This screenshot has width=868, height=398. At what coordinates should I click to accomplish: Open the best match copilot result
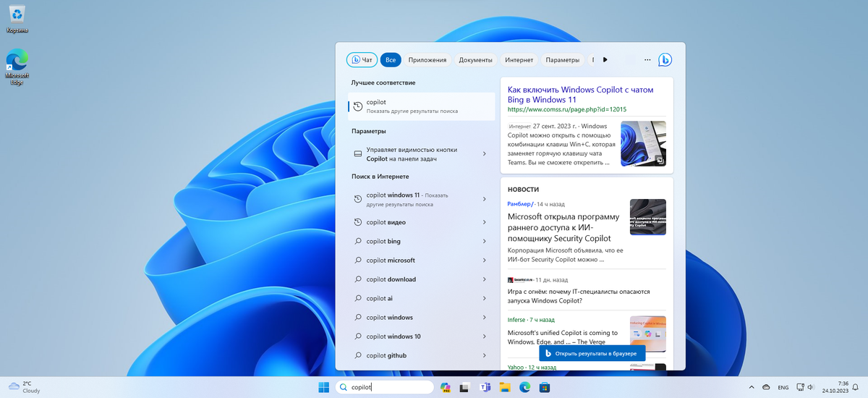tap(421, 106)
